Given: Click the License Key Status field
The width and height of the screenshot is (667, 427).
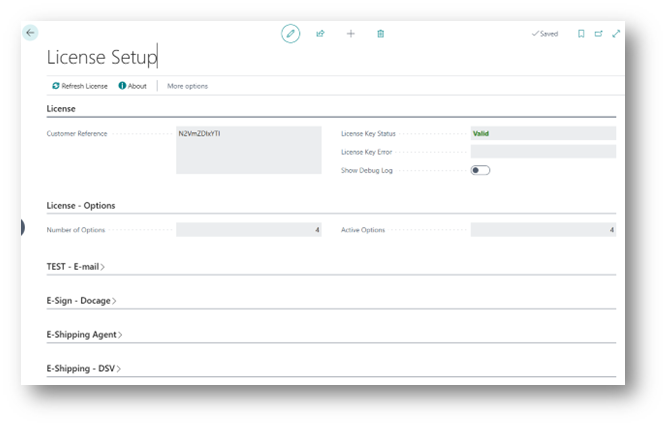Looking at the screenshot, I should tap(543, 133).
